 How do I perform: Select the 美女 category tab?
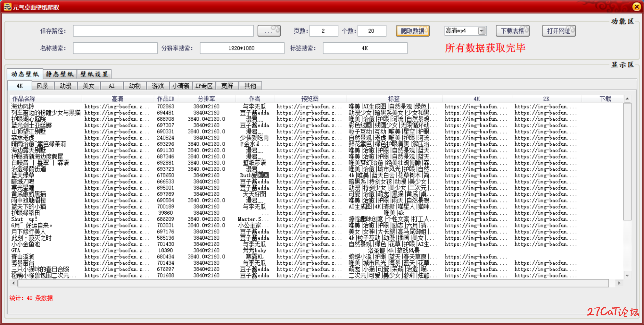(x=88, y=86)
